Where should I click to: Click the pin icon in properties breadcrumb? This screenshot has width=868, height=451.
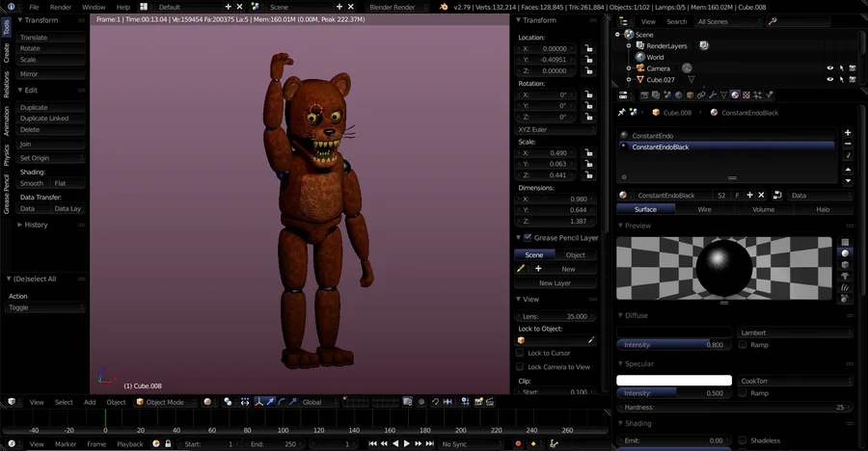pyautogui.click(x=621, y=113)
